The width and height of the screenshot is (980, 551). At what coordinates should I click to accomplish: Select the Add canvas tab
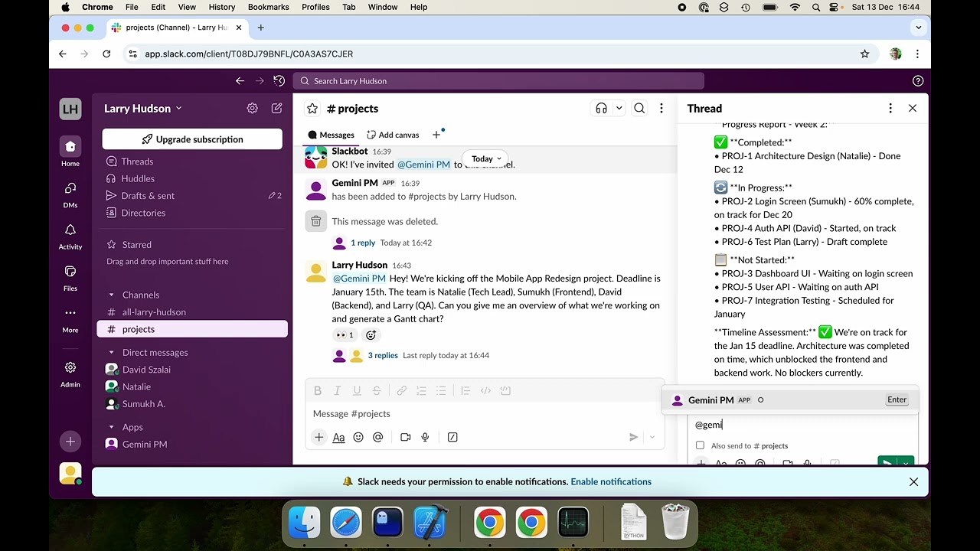coord(393,135)
